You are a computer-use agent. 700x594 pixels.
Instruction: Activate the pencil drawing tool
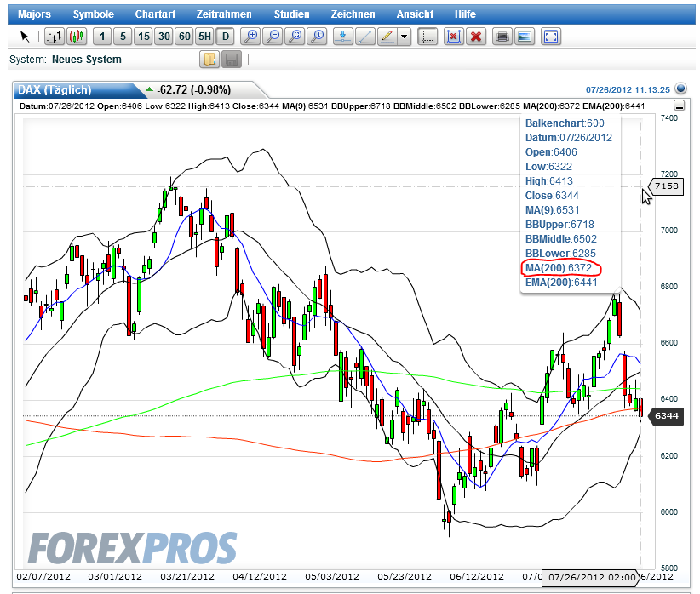pos(387,37)
